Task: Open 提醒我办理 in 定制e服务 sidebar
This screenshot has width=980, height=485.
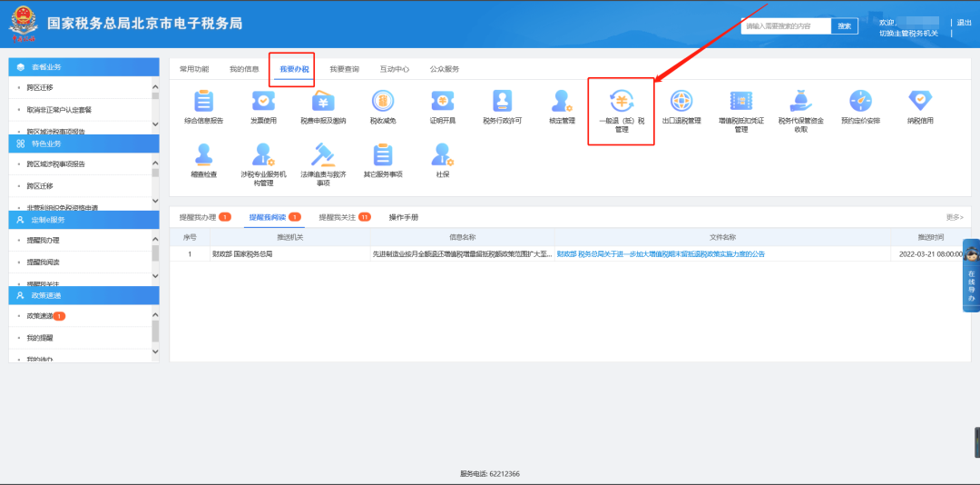Action: [x=44, y=241]
